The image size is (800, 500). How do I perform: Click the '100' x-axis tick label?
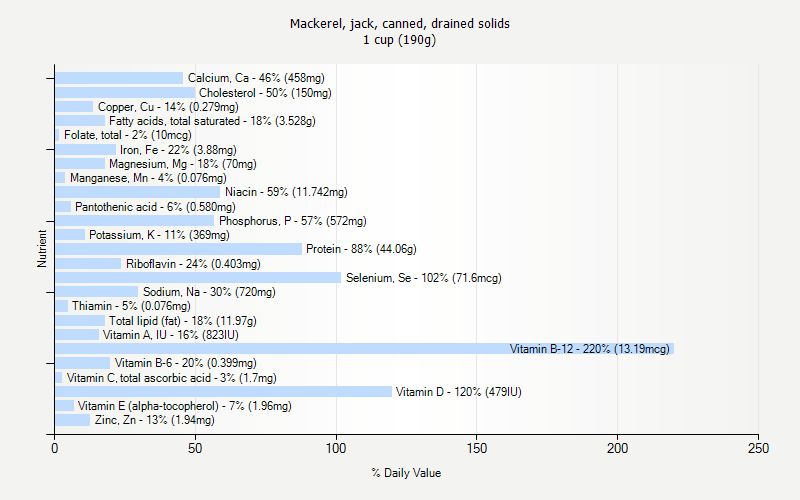click(x=336, y=448)
